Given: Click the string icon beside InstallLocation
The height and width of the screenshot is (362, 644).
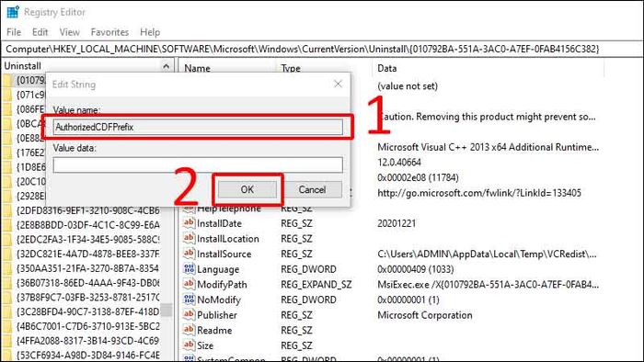Looking at the screenshot, I should point(189,239).
